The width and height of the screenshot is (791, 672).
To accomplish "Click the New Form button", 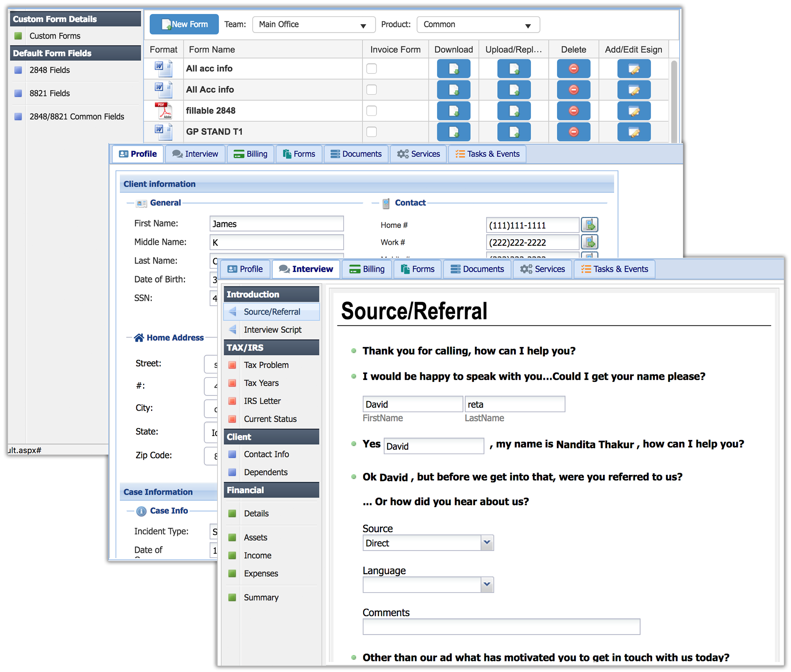I will point(184,25).
